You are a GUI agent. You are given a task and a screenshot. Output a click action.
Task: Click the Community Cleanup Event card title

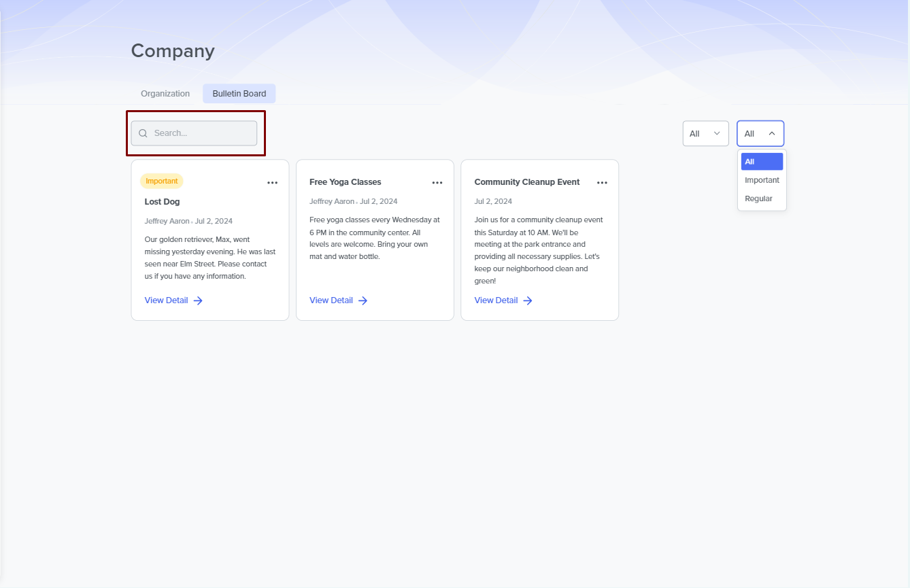click(x=527, y=182)
